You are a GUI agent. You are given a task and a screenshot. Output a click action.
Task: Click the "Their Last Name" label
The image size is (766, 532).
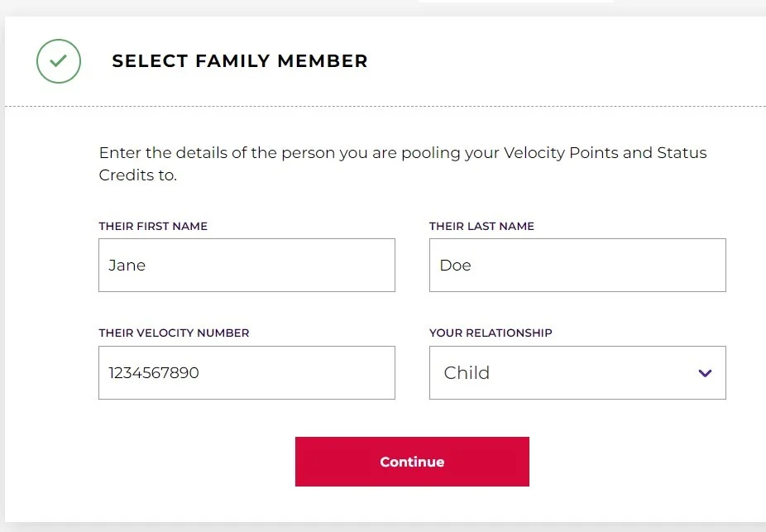[481, 226]
